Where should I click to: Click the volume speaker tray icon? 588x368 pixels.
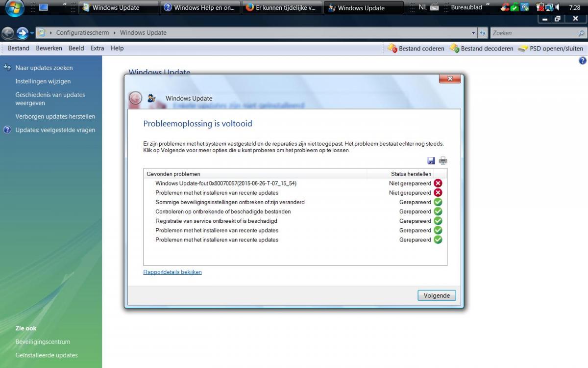click(558, 7)
